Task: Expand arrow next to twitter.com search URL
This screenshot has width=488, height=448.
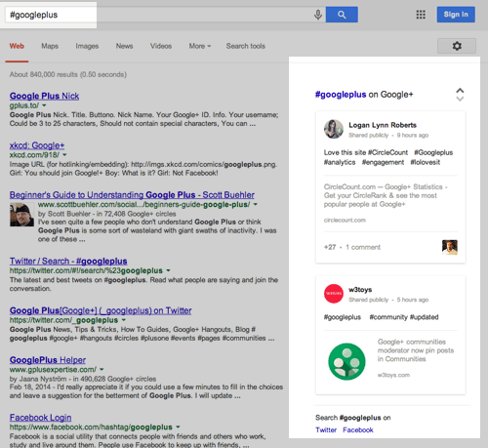Action: [x=168, y=270]
